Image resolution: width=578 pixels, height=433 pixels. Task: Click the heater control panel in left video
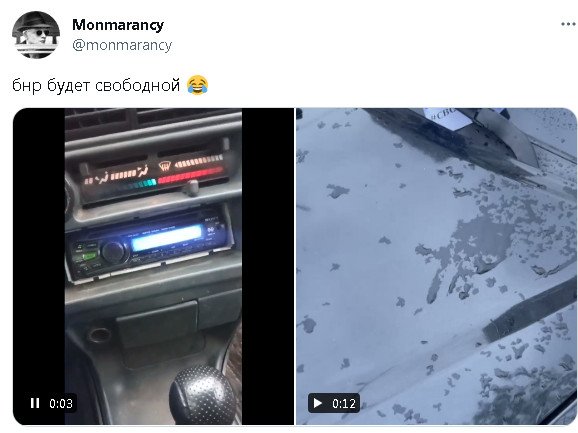click(154, 172)
